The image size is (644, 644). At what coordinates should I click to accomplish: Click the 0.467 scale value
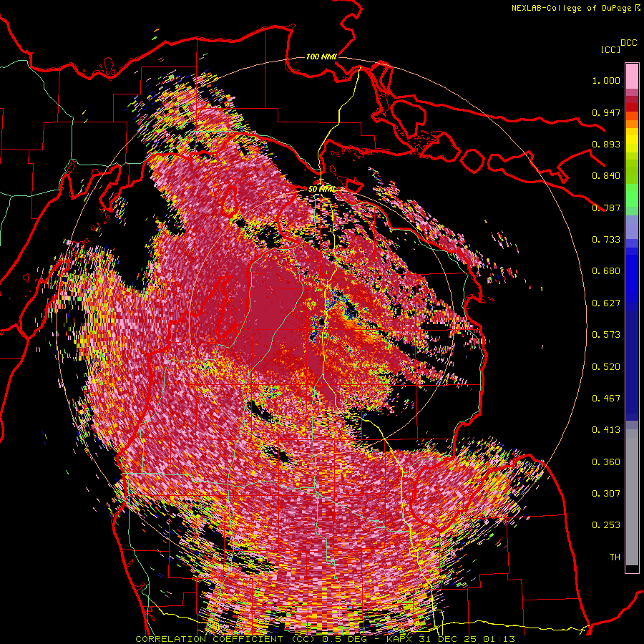[x=606, y=399]
